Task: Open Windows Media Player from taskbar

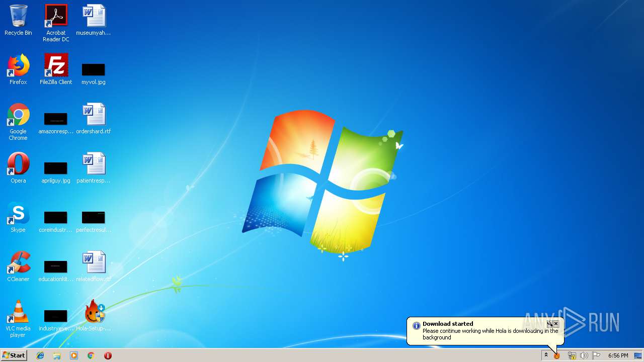Action: [x=74, y=355]
